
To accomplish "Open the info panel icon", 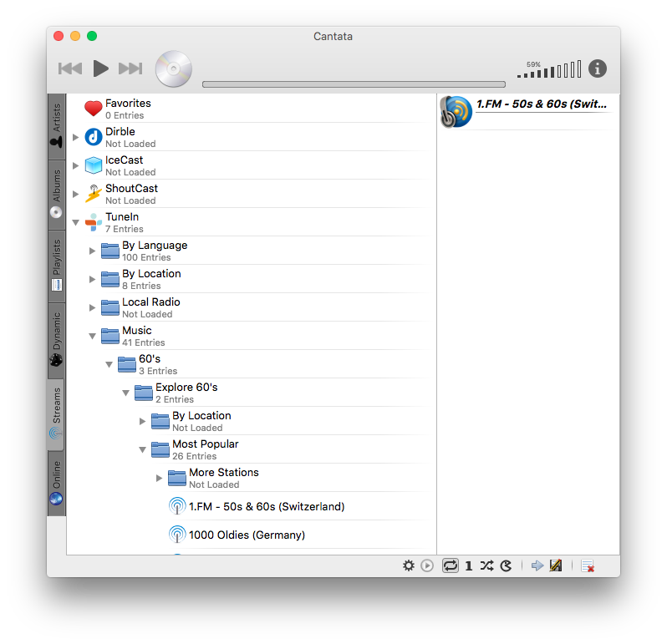I will pyautogui.click(x=598, y=68).
